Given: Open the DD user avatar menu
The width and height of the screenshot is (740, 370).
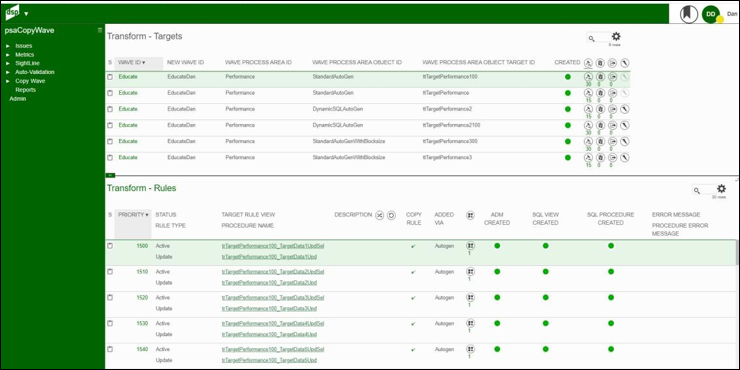Looking at the screenshot, I should [711, 14].
